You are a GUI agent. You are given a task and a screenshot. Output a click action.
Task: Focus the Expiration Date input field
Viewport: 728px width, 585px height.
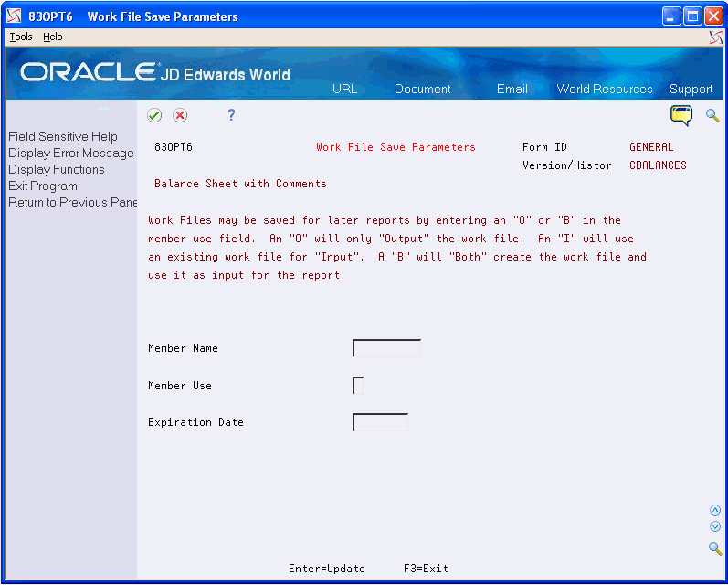[x=380, y=422]
